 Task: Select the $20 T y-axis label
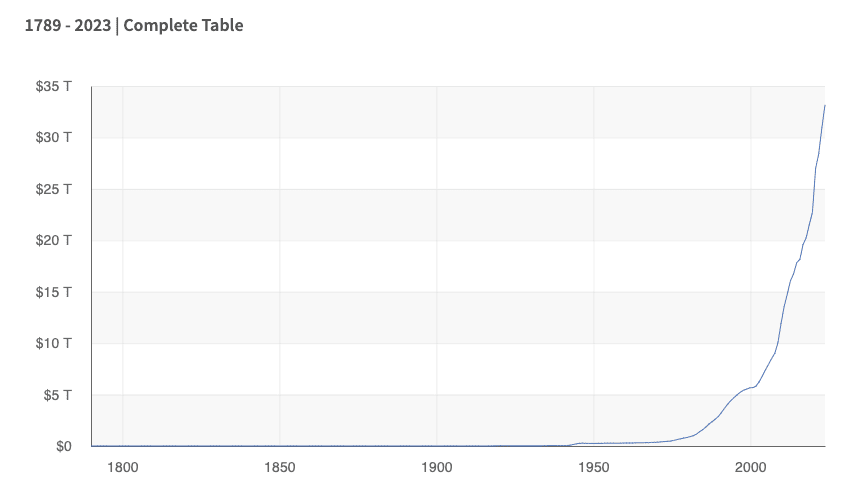pos(54,240)
